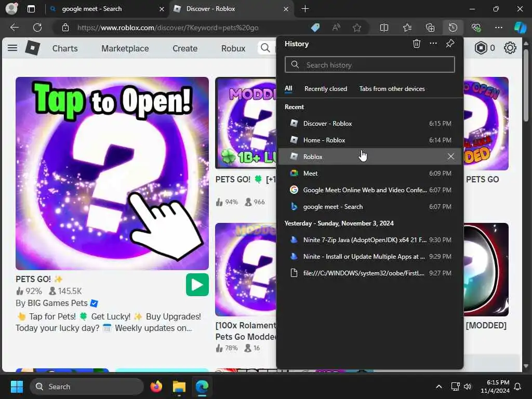532x399 pixels.
Task: Launch Firefox from the taskbar
Action: pyautogui.click(x=156, y=387)
